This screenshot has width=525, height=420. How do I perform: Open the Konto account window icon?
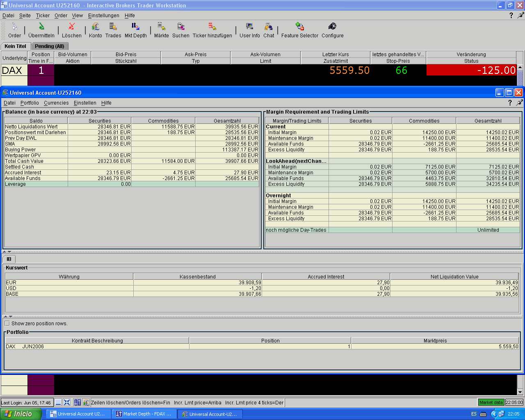click(x=96, y=30)
